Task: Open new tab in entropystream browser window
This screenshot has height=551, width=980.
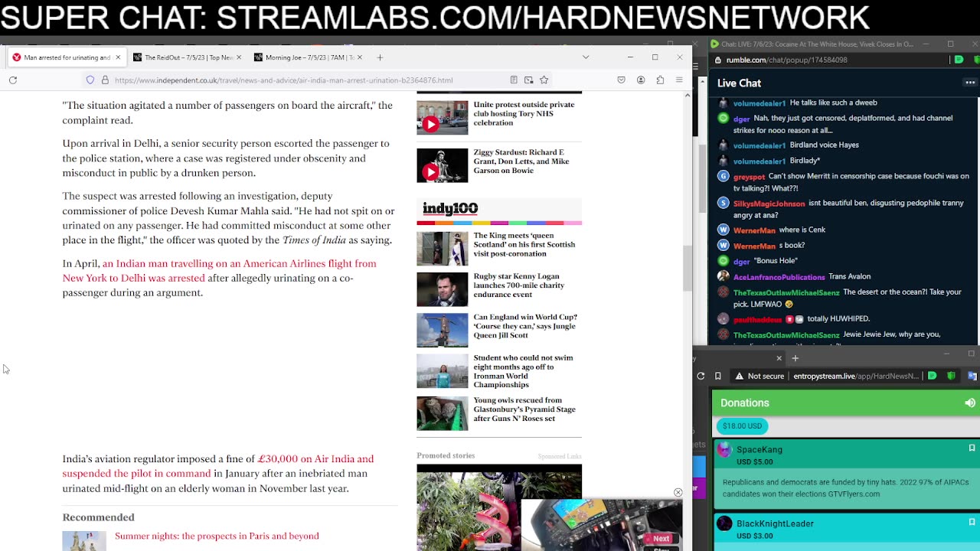Action: coord(795,358)
